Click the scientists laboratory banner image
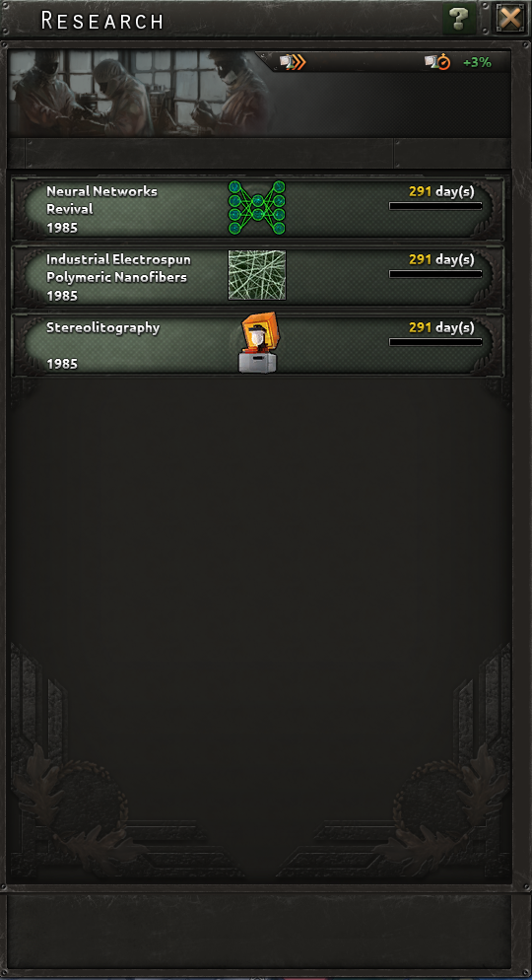This screenshot has width=532, height=980. (x=141, y=93)
